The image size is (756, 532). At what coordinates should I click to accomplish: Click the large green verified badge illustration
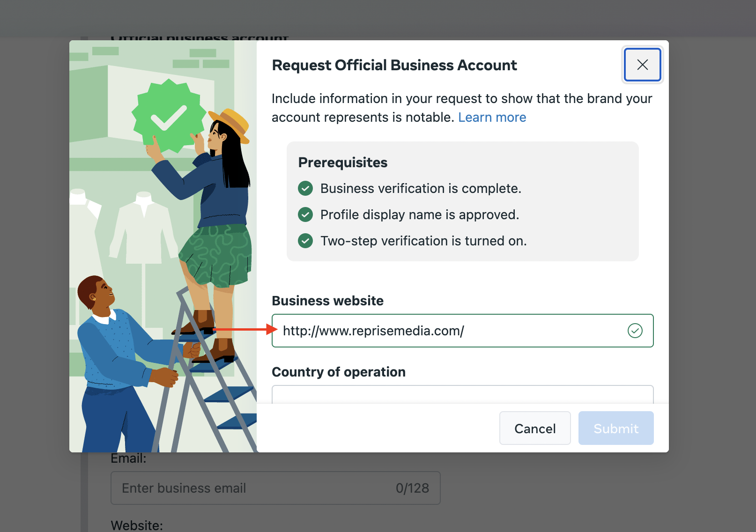click(x=169, y=116)
